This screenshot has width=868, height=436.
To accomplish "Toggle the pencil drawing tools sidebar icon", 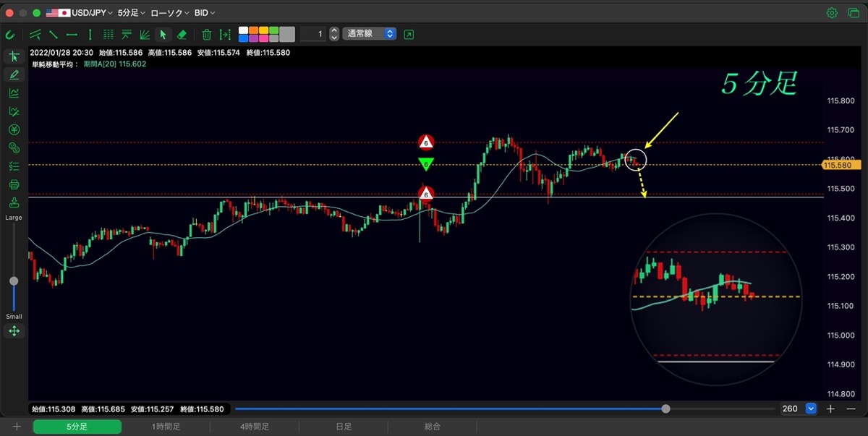I will (x=14, y=74).
